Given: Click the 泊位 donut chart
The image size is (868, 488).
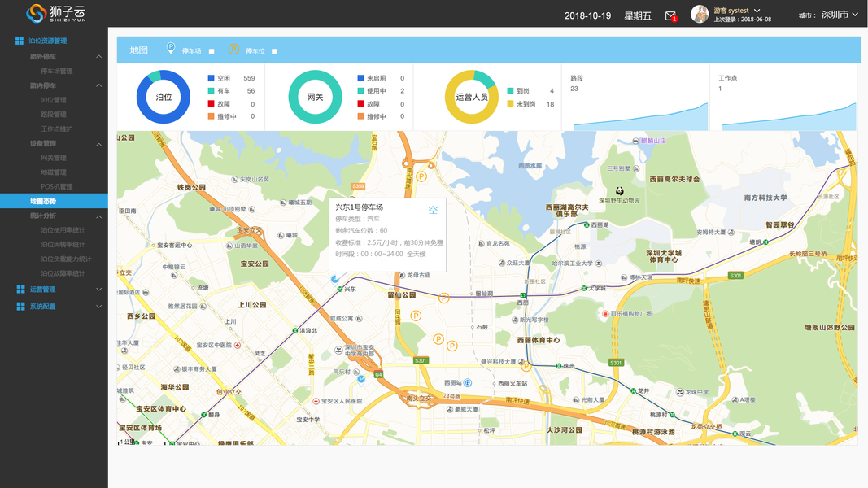Looking at the screenshot, I should (x=164, y=97).
